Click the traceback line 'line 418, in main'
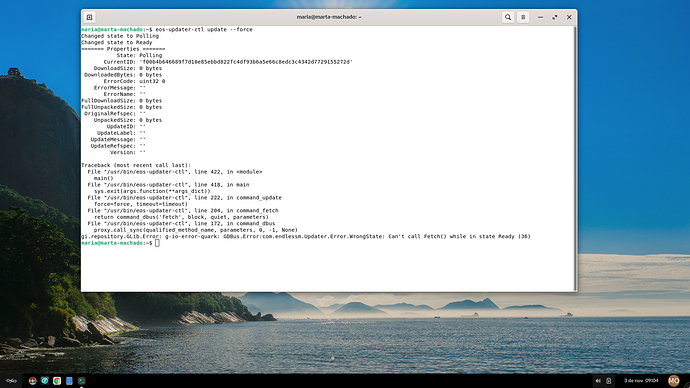690x388 pixels. (168, 185)
